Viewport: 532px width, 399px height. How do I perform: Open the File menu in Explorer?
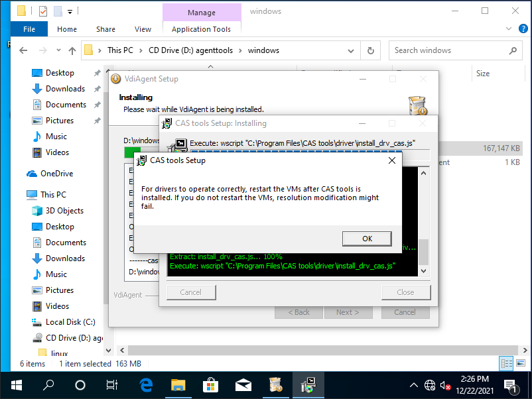29,29
